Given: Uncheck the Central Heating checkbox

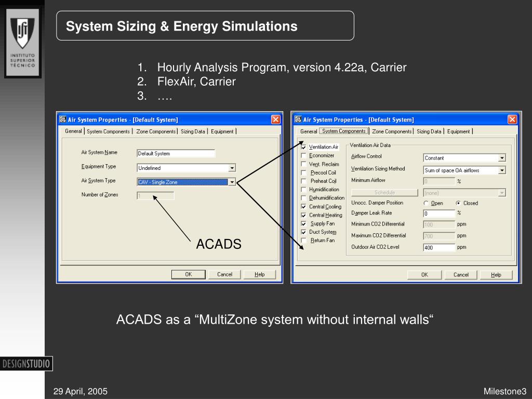Looking at the screenshot, I should (x=303, y=215).
